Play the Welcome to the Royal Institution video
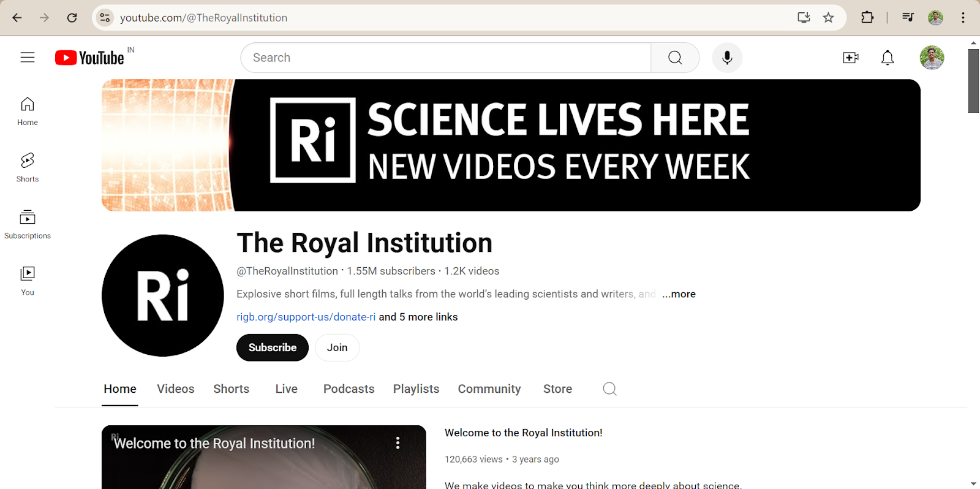Viewport: 980px width, 489px height. pos(264,457)
